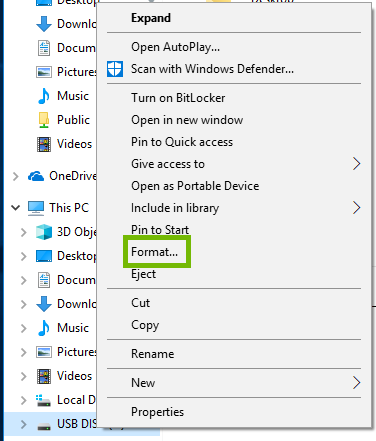Viewport: 376px width, 441px height.
Task: Select Eject from the context menu
Action: coord(234,274)
